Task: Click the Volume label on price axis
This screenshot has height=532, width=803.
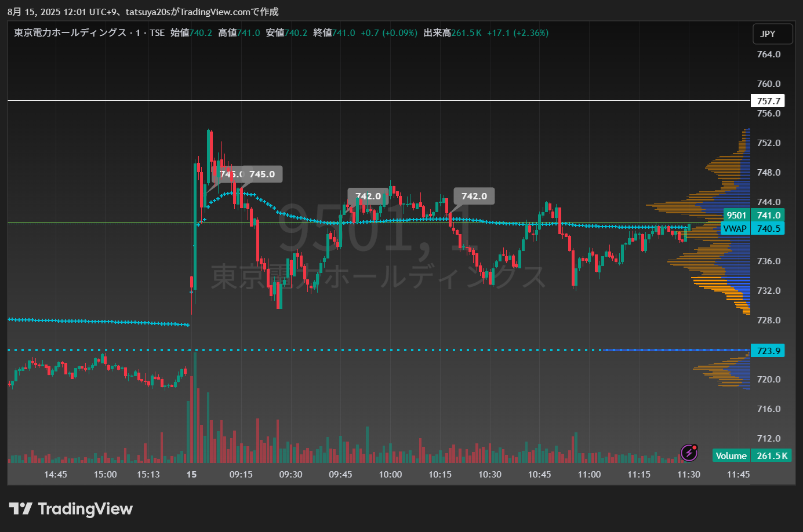Action: [731, 456]
